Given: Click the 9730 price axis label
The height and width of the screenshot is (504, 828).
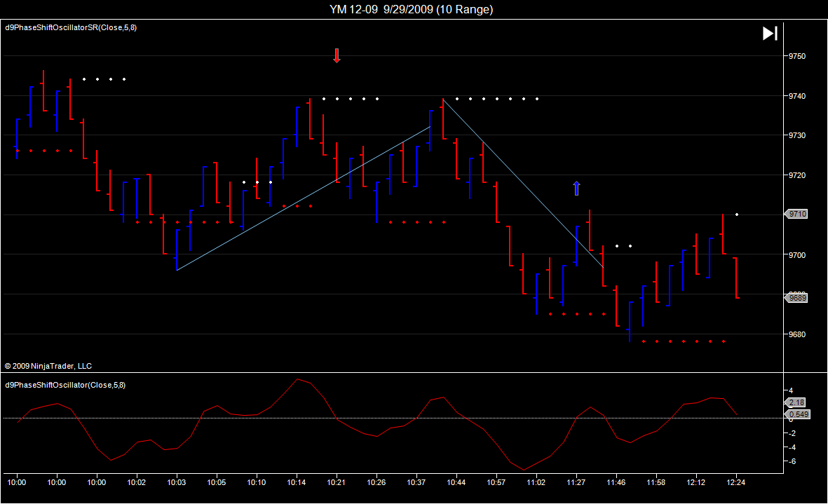Looking at the screenshot, I should pos(797,135).
